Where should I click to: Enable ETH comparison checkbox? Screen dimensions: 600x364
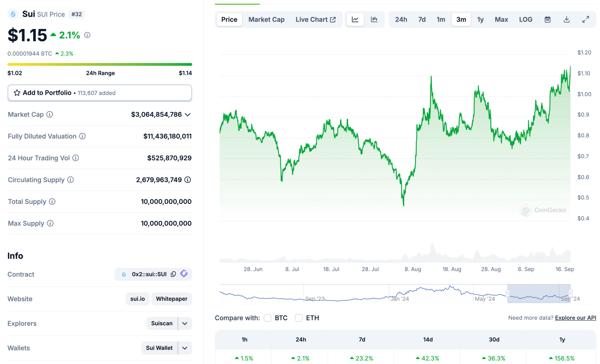299,318
